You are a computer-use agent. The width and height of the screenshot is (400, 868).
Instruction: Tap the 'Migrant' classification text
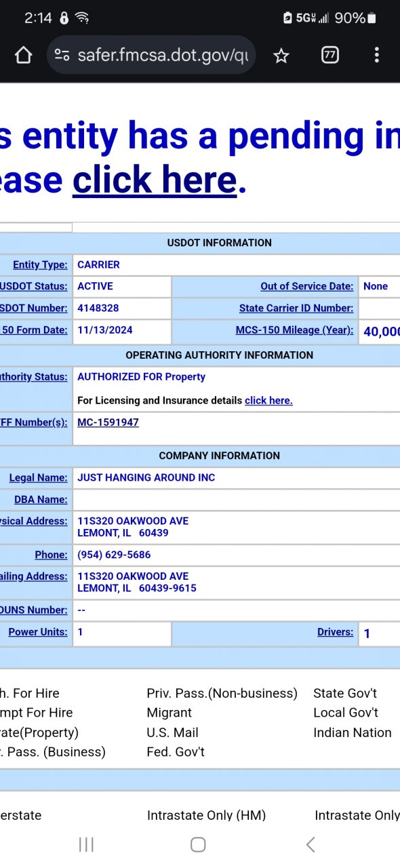pyautogui.click(x=169, y=713)
